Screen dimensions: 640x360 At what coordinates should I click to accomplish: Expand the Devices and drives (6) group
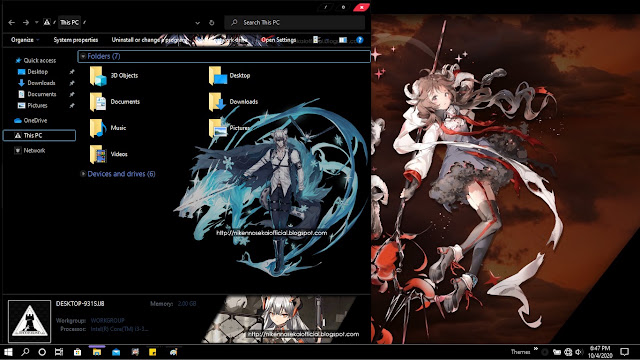(83, 174)
